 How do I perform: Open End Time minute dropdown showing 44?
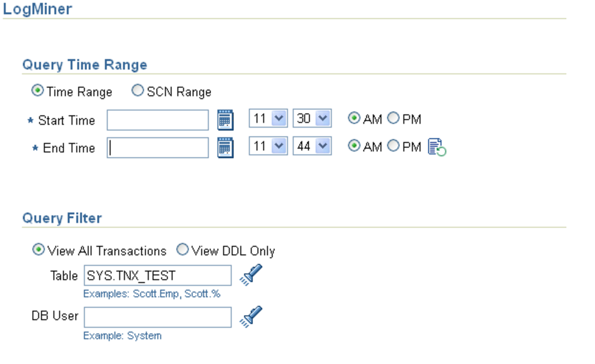click(x=312, y=146)
